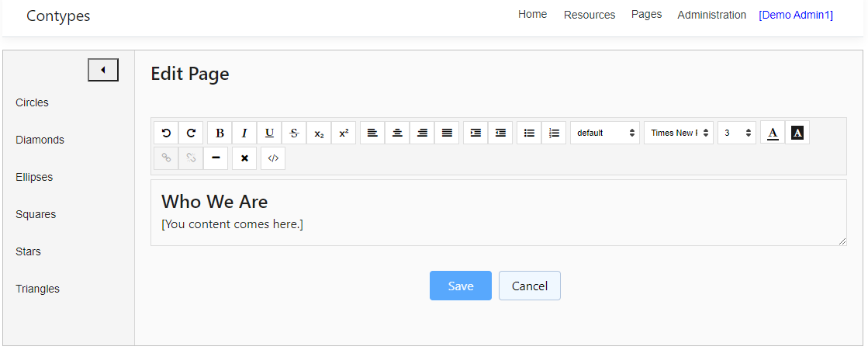The height and width of the screenshot is (350, 868).
Task: Apply superscript formatting
Action: pyautogui.click(x=344, y=133)
